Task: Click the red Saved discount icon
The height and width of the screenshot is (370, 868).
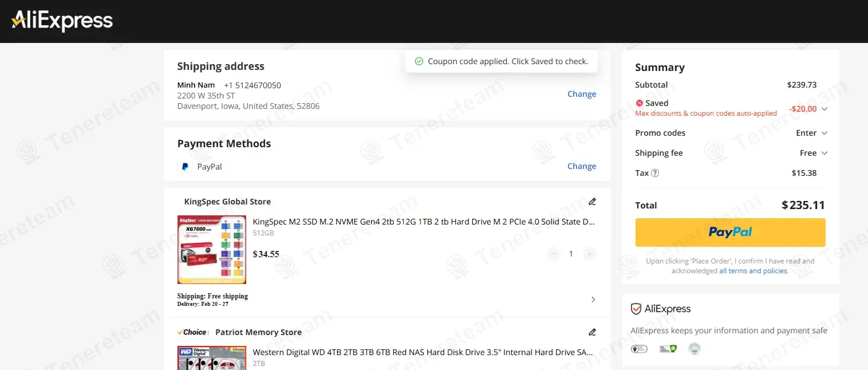Action: coord(640,103)
